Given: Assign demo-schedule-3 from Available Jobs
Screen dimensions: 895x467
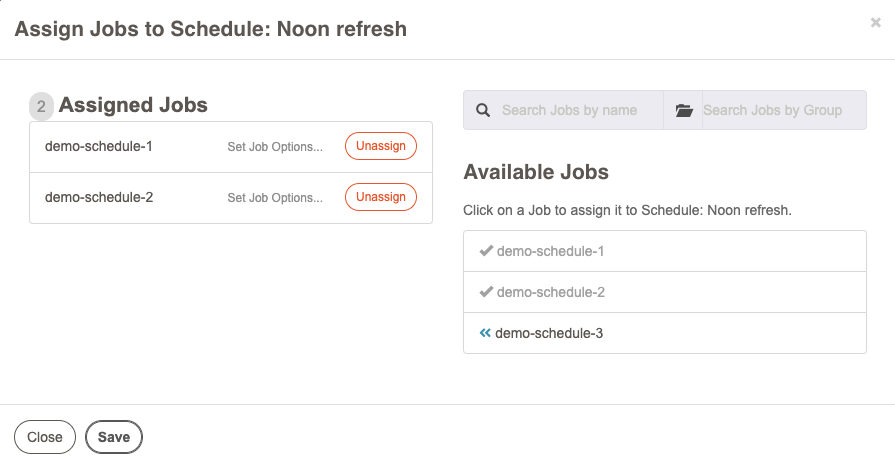Looking at the screenshot, I should pos(665,333).
